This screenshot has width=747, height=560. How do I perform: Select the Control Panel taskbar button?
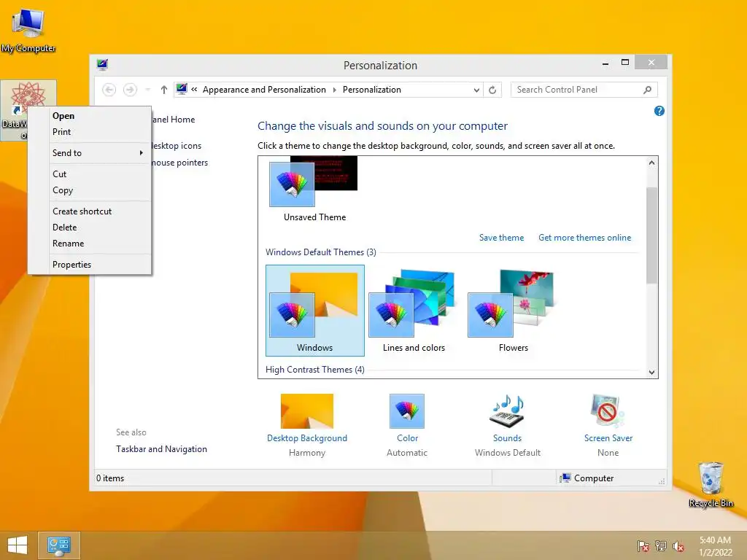pos(59,545)
